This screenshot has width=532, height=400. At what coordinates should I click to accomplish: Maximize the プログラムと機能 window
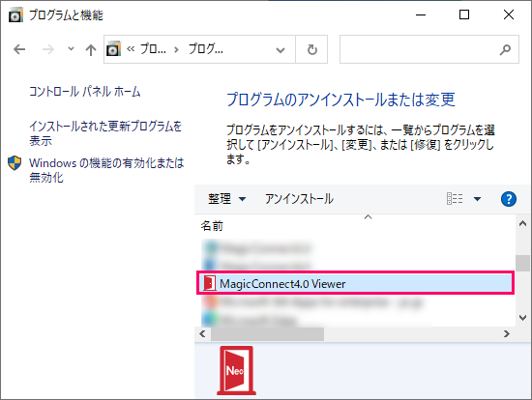pos(464,14)
